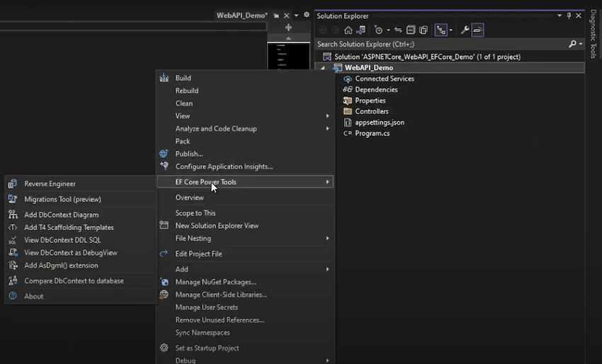Click the Dependencies icon in the tree
The image size is (602, 364).
pos(348,89)
